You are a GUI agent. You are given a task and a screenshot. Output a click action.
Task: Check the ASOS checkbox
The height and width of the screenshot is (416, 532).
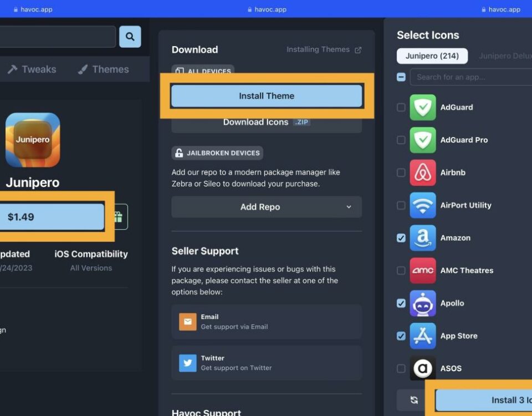[401, 368]
